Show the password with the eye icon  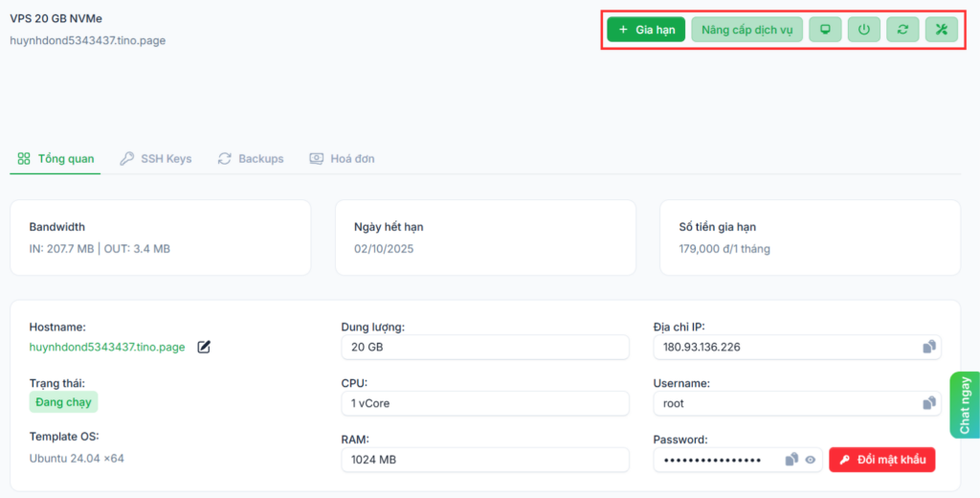[x=811, y=460]
